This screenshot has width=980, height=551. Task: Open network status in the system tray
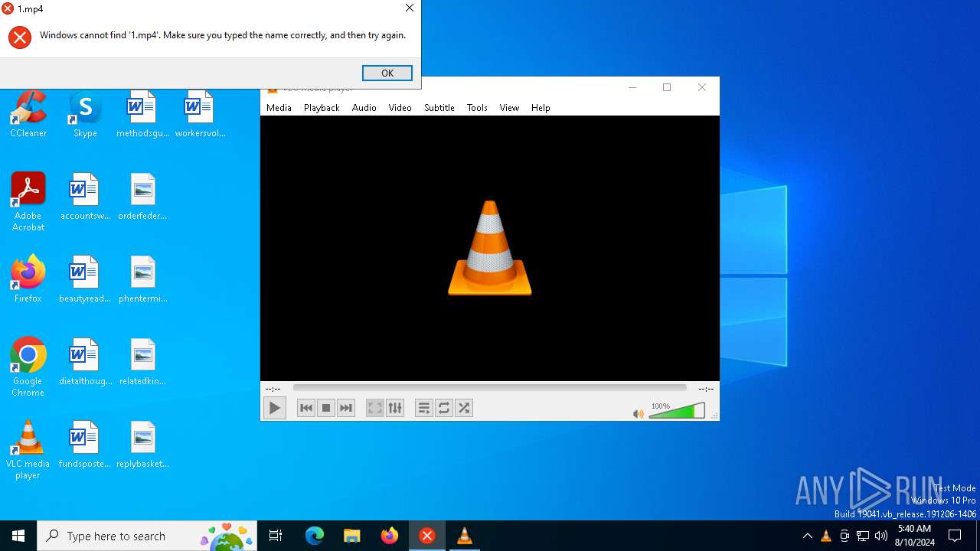click(x=863, y=536)
